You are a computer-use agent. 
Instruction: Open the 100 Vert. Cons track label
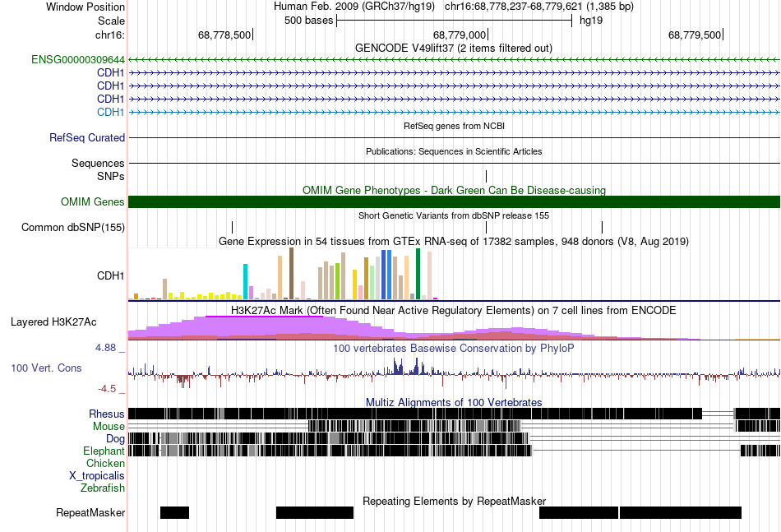pyautogui.click(x=46, y=368)
